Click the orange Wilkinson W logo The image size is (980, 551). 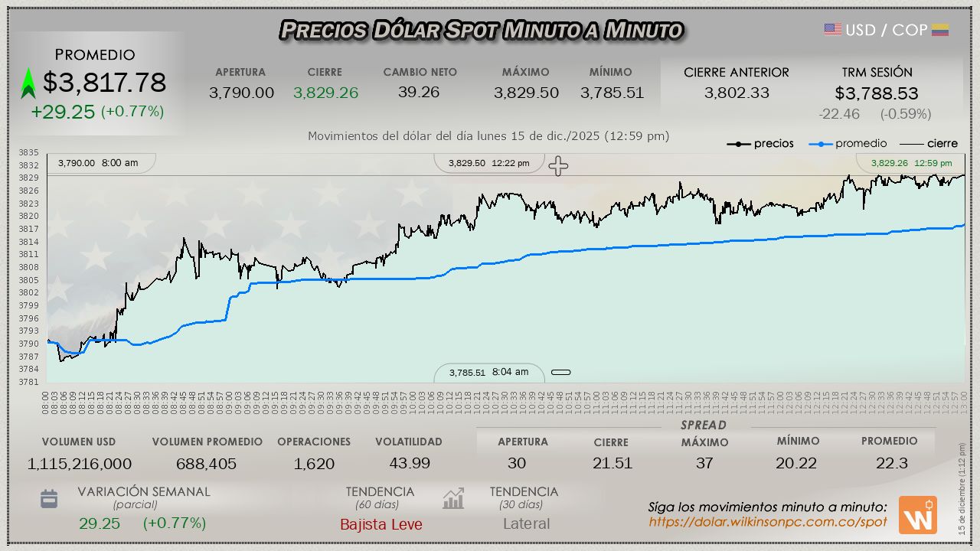[x=917, y=515]
